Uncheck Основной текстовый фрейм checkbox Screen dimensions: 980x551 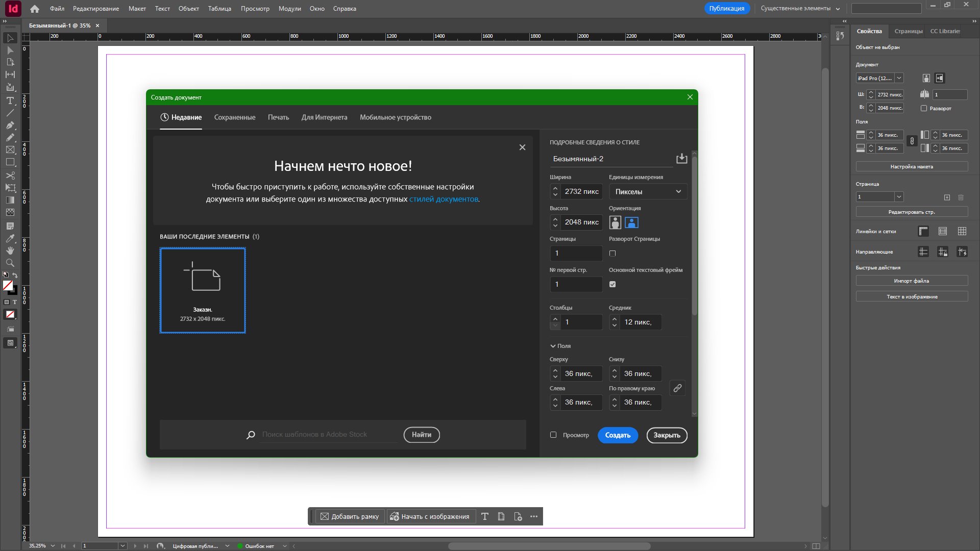pyautogui.click(x=612, y=285)
